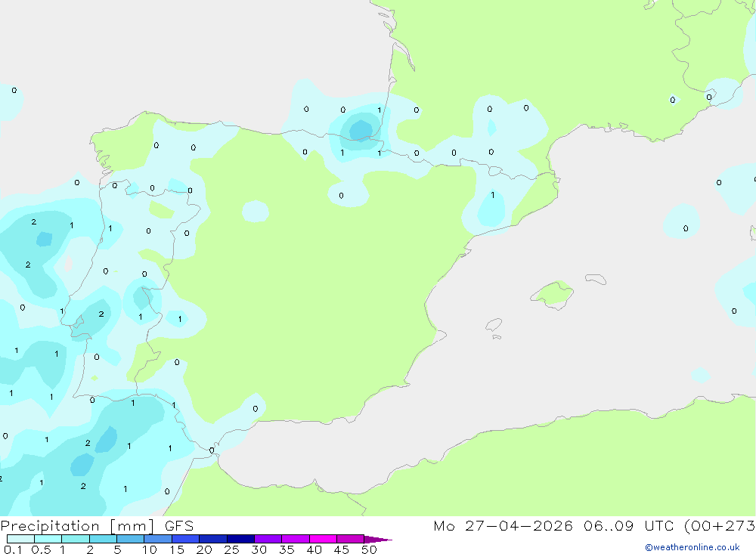
Task: Click the 25–30 mm dark blue swatch
Action: (240, 539)
